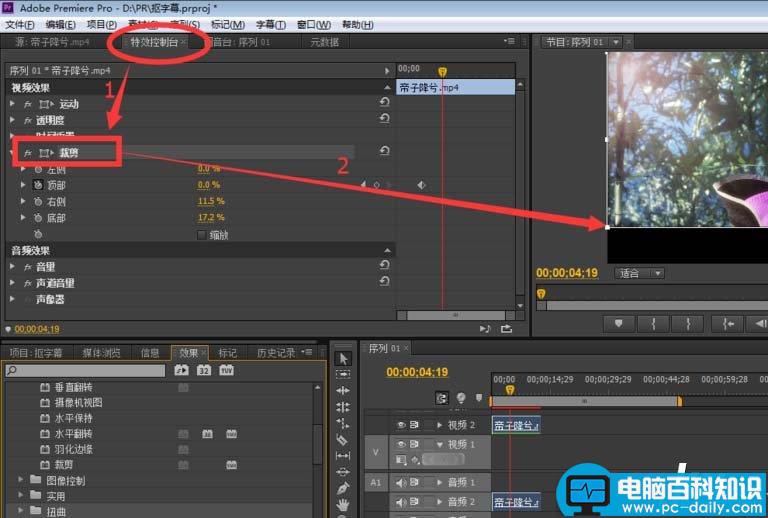Select the Track Select tool
This screenshot has height=518, width=768.
[x=343, y=374]
